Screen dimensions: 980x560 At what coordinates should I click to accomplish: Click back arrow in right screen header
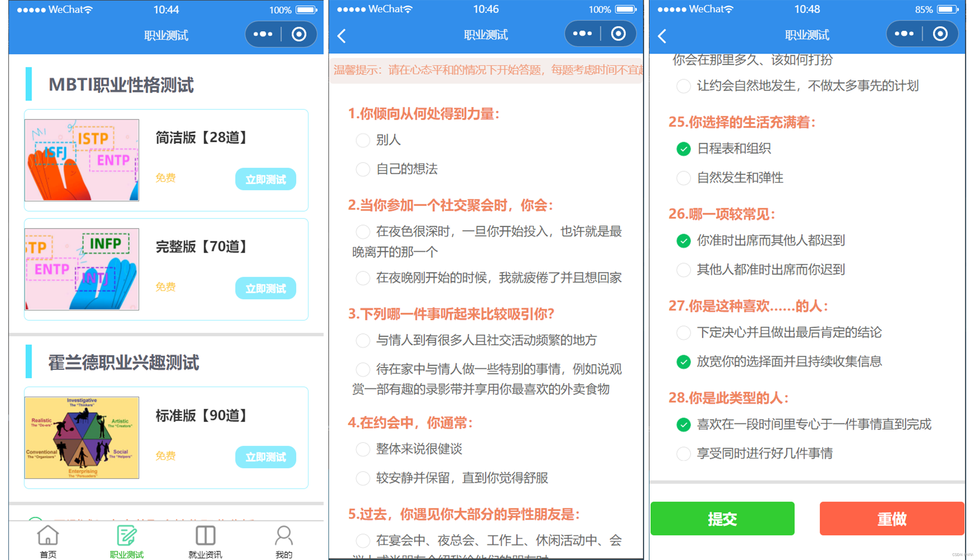[x=663, y=36]
